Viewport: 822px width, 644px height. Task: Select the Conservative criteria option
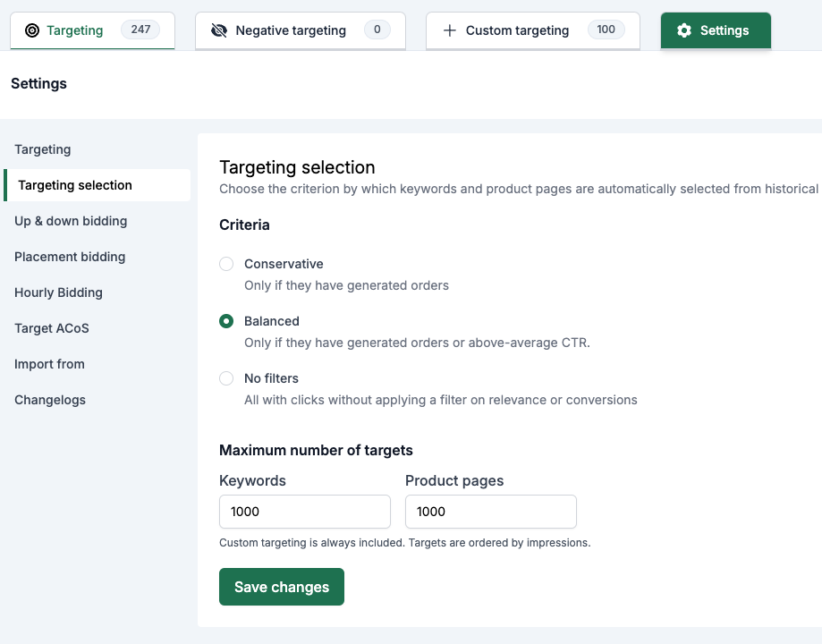[226, 264]
